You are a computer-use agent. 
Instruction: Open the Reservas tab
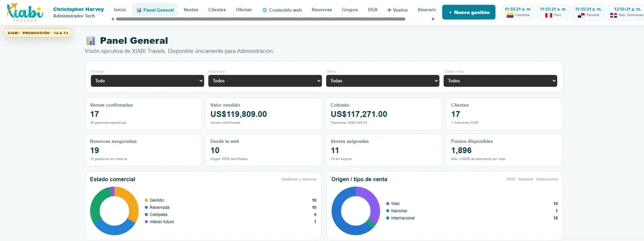(x=322, y=10)
